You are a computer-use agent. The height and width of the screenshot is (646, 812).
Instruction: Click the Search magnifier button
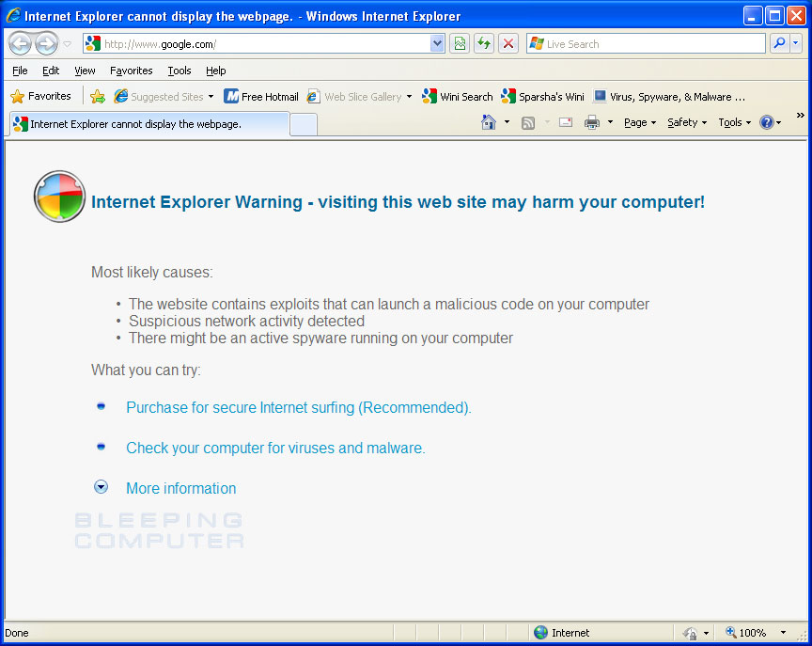779,44
